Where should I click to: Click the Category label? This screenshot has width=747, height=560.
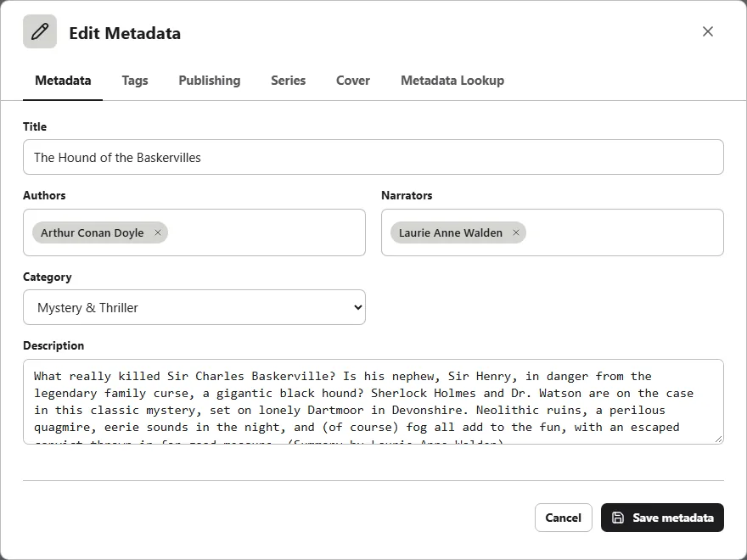(x=48, y=277)
